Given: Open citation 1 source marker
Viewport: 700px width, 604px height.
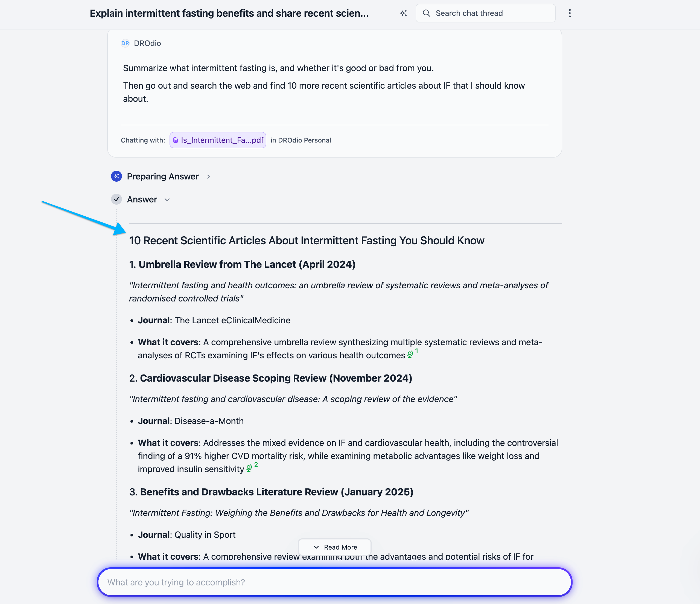Looking at the screenshot, I should coord(413,353).
